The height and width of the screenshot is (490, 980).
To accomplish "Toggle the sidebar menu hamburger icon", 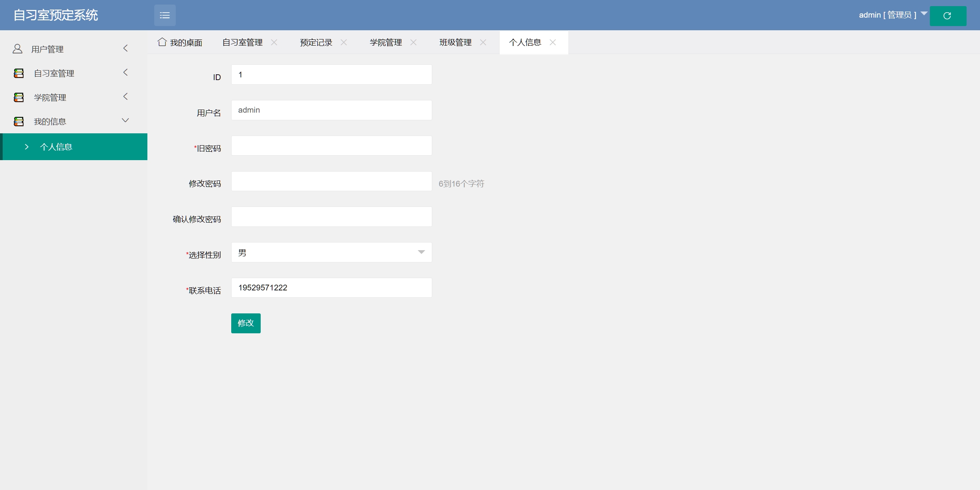I will coord(165,15).
